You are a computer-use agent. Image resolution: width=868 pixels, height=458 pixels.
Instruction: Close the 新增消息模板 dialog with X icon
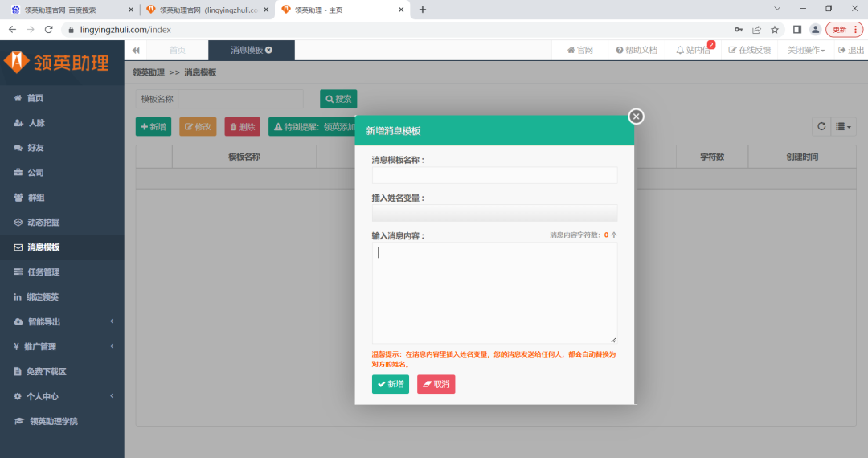(x=636, y=117)
